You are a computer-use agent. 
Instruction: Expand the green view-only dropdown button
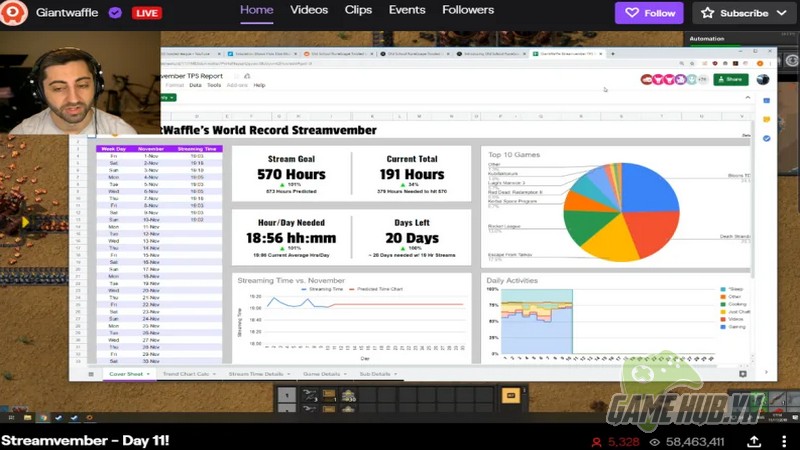pyautogui.click(x=169, y=97)
